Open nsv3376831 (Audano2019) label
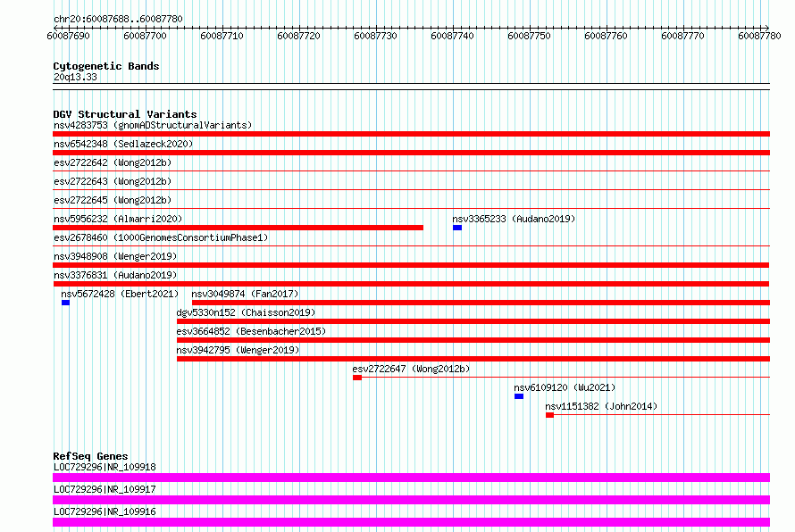Screen dimensions: 795x532 coord(115,275)
